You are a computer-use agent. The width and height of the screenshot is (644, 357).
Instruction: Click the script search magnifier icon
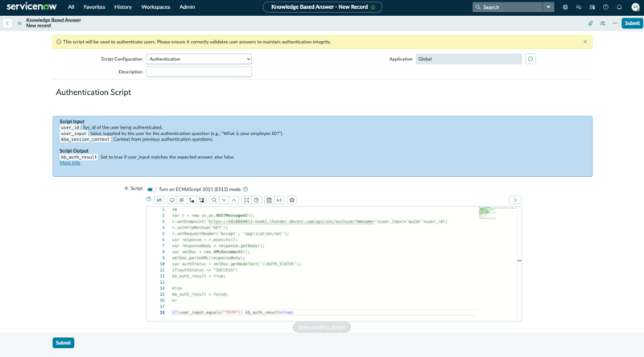(214, 200)
